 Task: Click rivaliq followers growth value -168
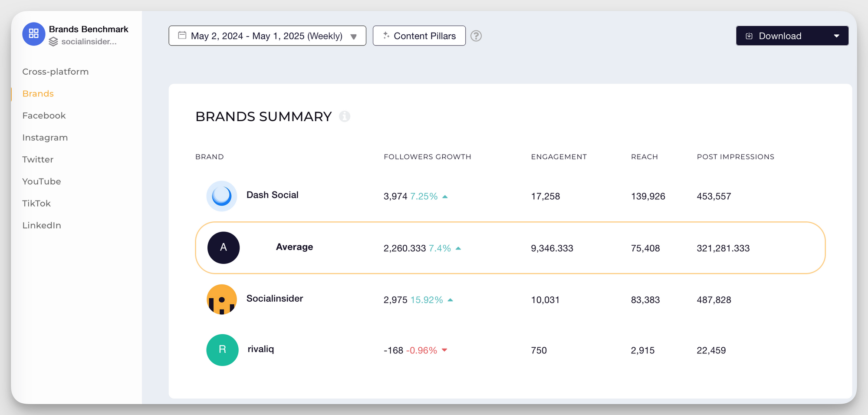pyautogui.click(x=394, y=350)
